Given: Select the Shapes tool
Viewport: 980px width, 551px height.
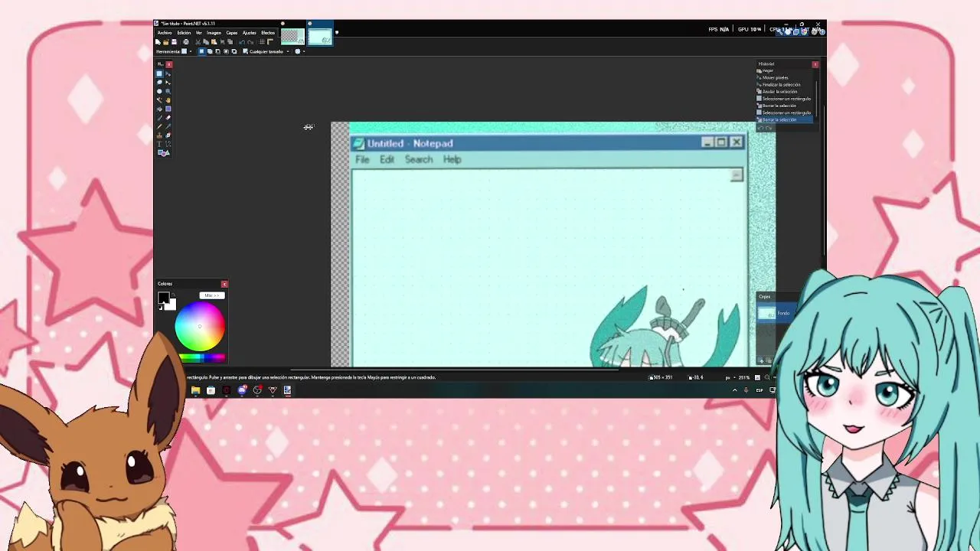Looking at the screenshot, I should 164,153.
